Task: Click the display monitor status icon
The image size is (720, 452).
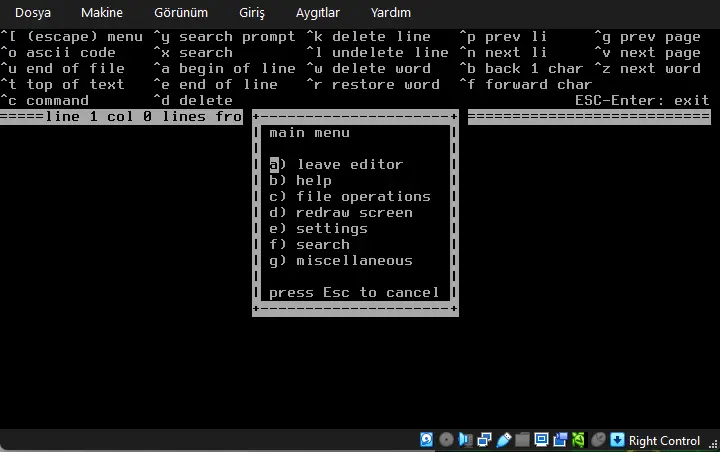Action: 541,440
